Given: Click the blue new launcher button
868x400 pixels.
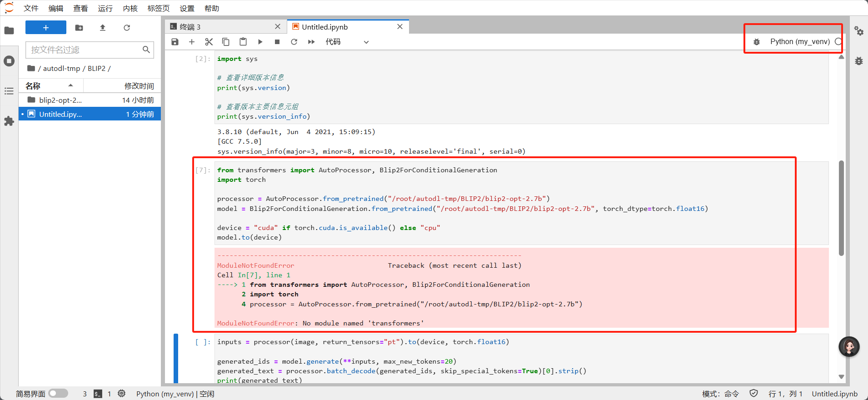Looking at the screenshot, I should (x=46, y=28).
